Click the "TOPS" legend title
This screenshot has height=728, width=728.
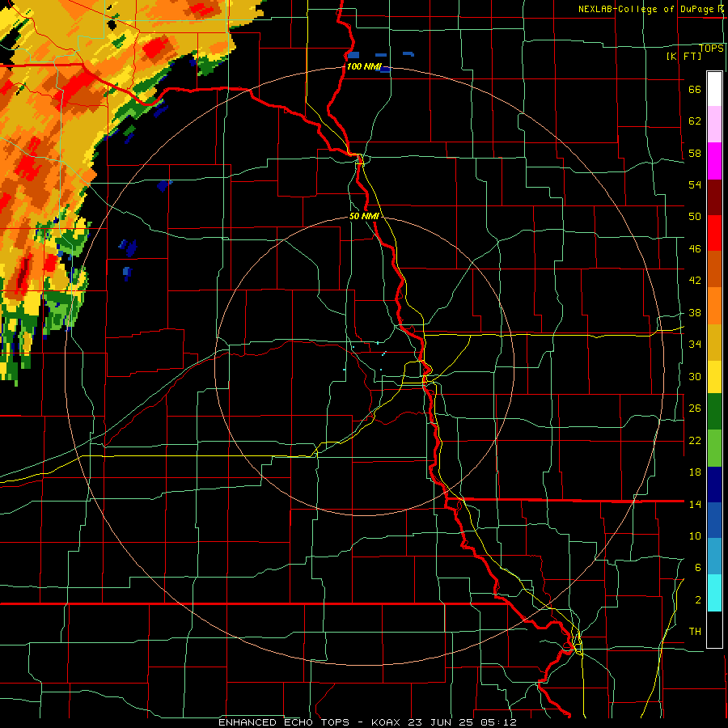point(711,49)
